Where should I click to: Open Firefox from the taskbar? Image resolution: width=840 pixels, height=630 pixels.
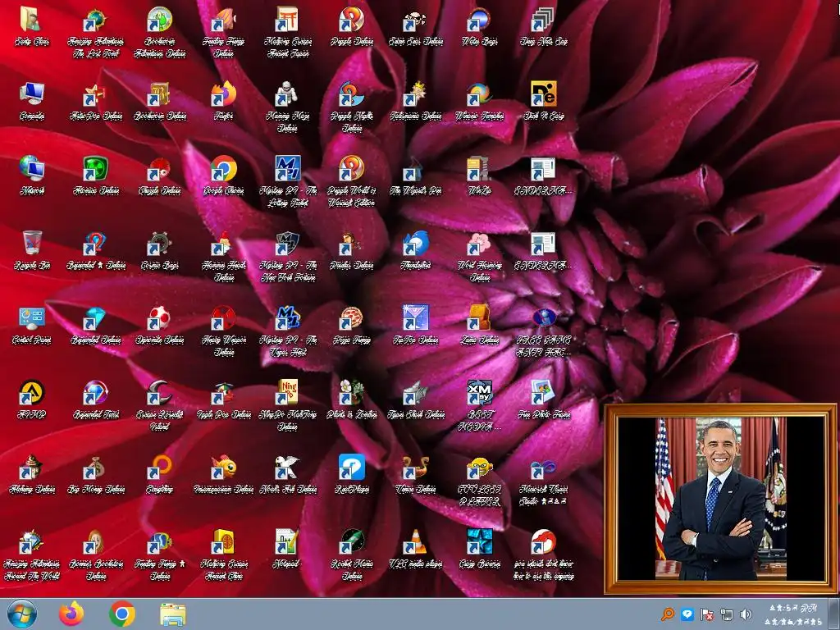point(71,614)
